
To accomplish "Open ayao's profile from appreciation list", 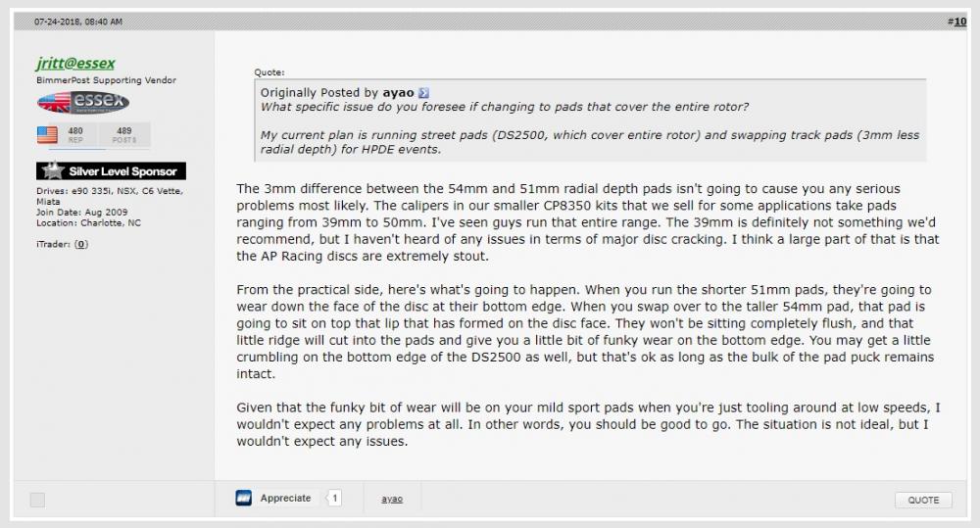I will 392,499.
